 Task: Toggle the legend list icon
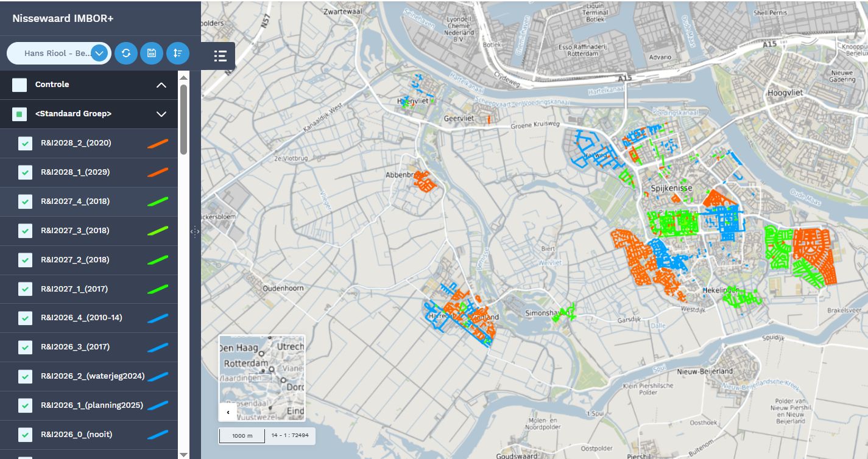pyautogui.click(x=220, y=56)
